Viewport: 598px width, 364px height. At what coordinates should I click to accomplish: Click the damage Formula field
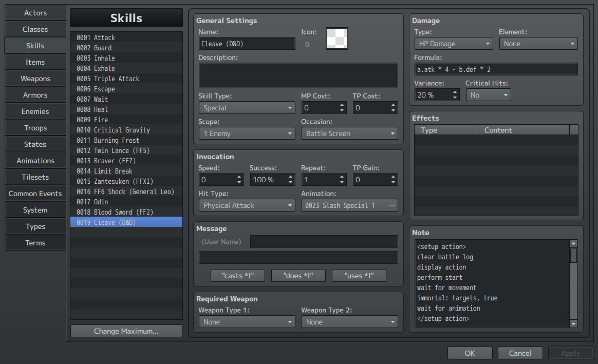[x=496, y=69]
